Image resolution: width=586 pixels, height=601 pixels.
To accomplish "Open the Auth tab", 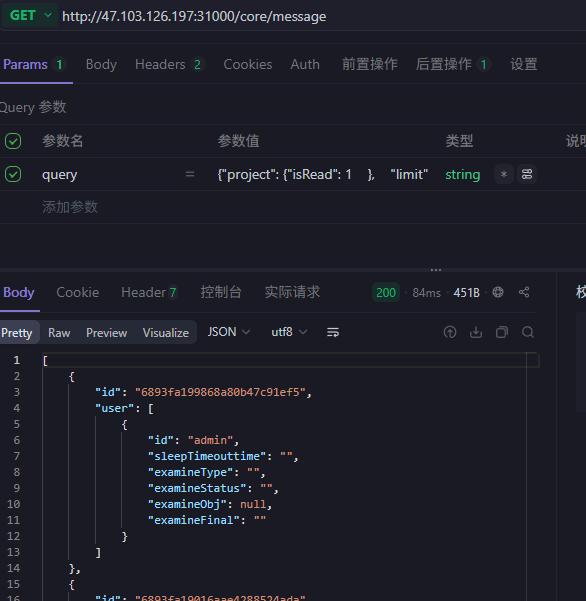I will coord(305,64).
